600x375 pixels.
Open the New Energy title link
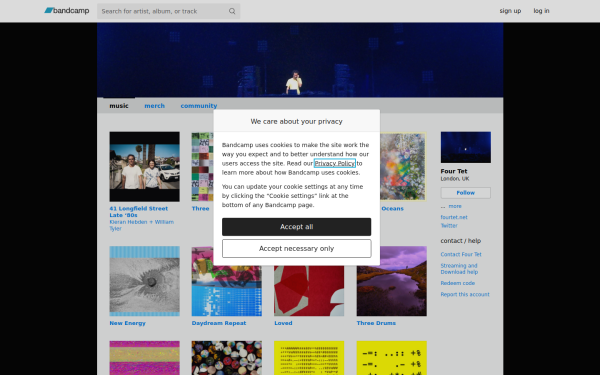[x=127, y=323]
